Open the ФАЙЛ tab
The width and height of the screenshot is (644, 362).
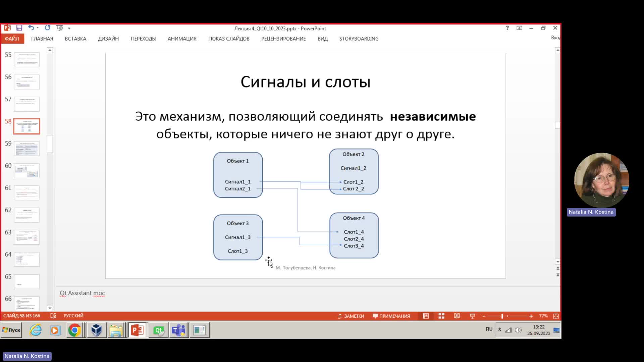[x=12, y=39]
